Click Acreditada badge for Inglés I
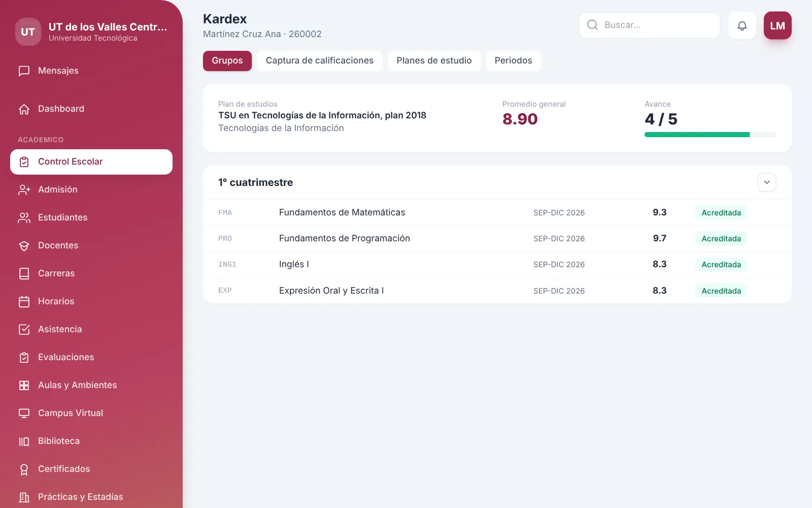The height and width of the screenshot is (508, 812). click(721, 265)
